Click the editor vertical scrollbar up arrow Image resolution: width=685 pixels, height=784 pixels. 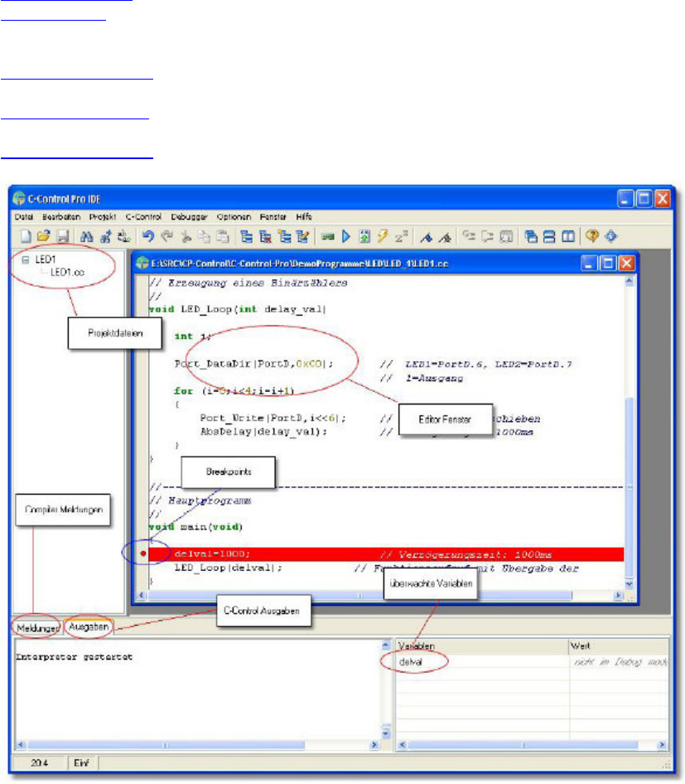point(629,282)
